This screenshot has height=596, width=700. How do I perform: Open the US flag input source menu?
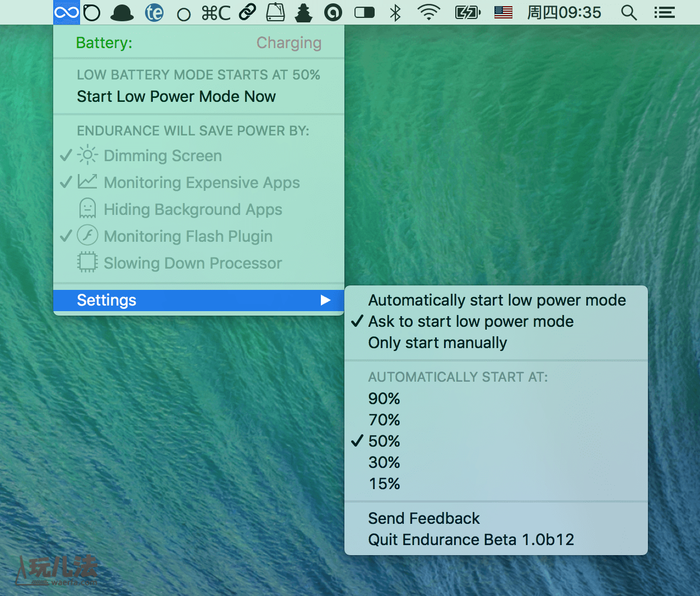(503, 12)
